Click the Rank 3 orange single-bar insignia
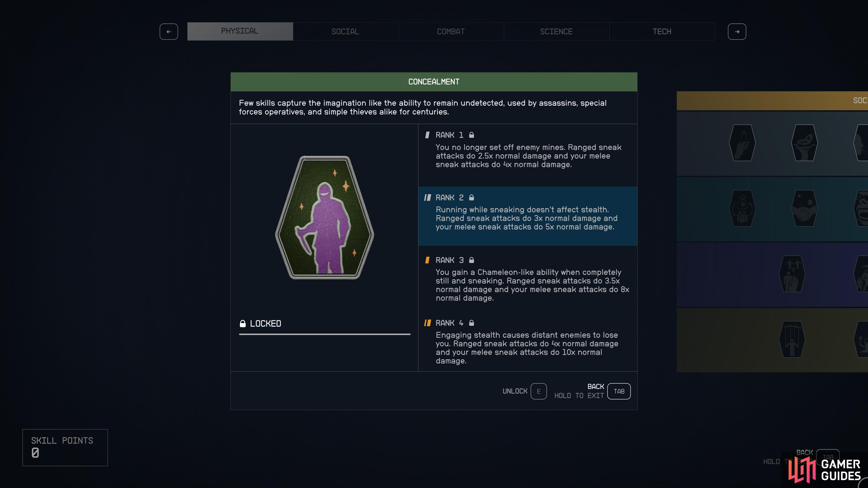 click(427, 260)
